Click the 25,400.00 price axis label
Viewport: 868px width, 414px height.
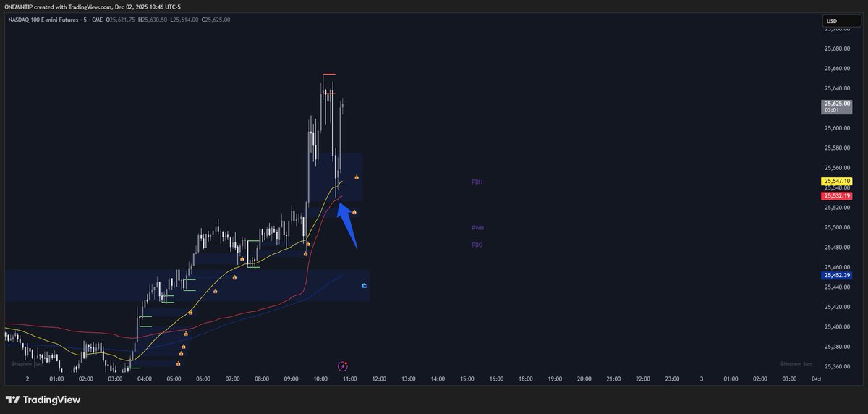(836, 327)
